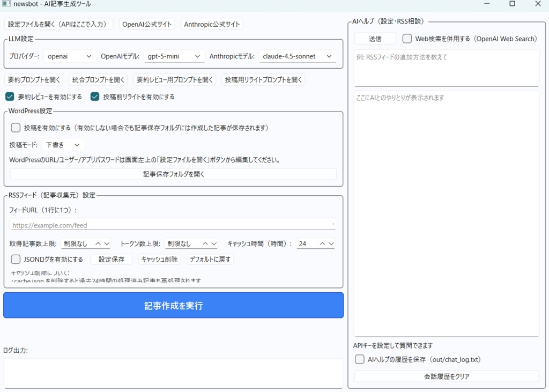This screenshot has width=549, height=392.
Task: Run article creation with 記事作成を実行
Action: pos(173,305)
